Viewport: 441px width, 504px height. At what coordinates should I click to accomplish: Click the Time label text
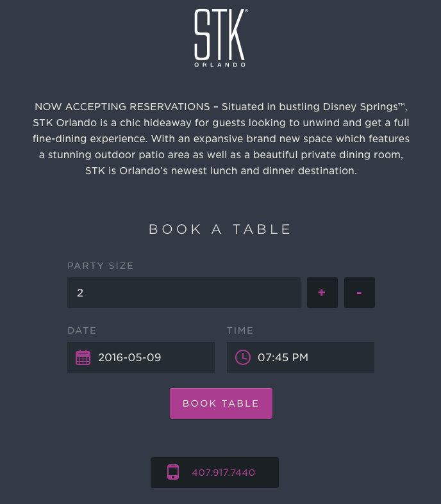(x=240, y=330)
